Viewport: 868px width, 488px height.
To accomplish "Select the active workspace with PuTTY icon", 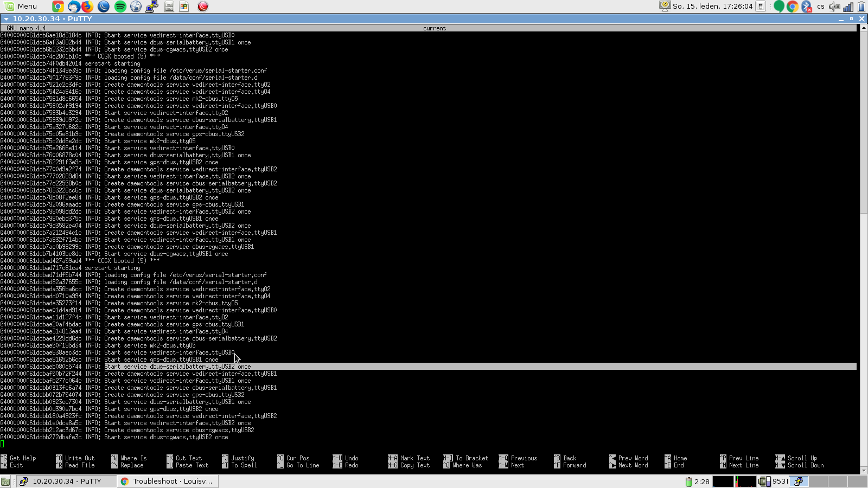I will point(799,481).
